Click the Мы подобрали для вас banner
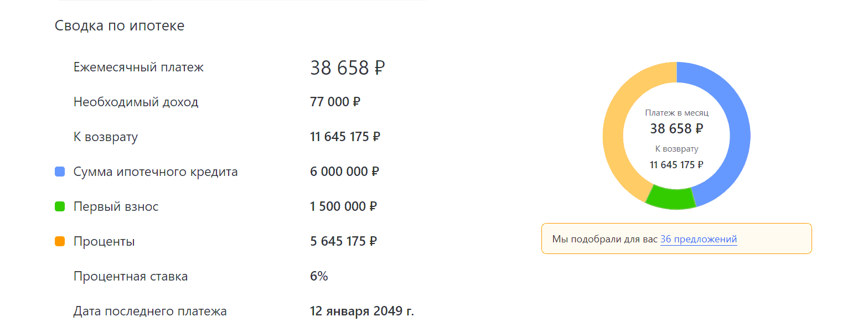This screenshot has width=868, height=332. [676, 238]
